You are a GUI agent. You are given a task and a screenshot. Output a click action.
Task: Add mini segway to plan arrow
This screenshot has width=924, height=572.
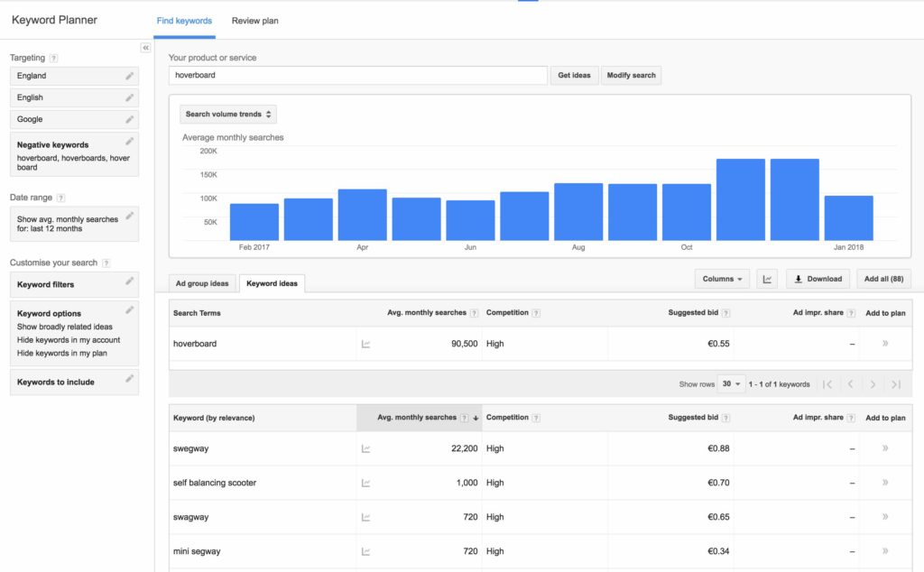[885, 551]
